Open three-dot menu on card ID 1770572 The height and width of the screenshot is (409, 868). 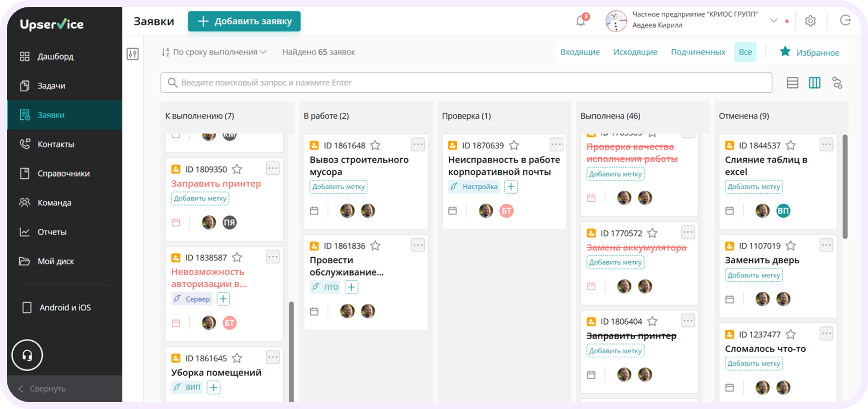pyautogui.click(x=688, y=232)
